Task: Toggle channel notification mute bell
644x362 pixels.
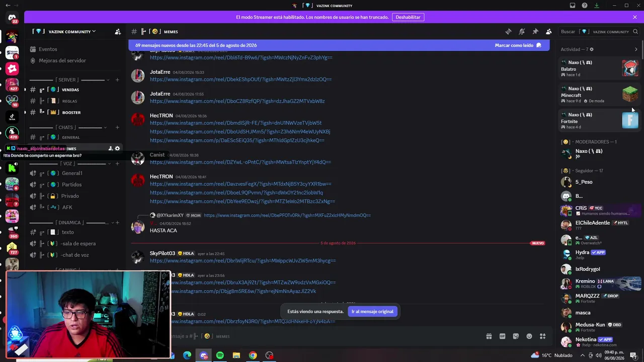Action: click(522, 32)
